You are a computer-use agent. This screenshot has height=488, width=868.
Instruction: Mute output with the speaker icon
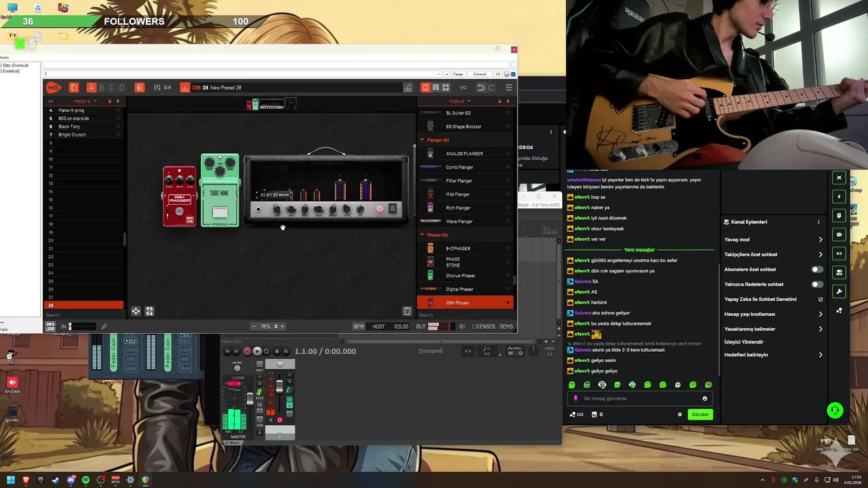pos(462,327)
